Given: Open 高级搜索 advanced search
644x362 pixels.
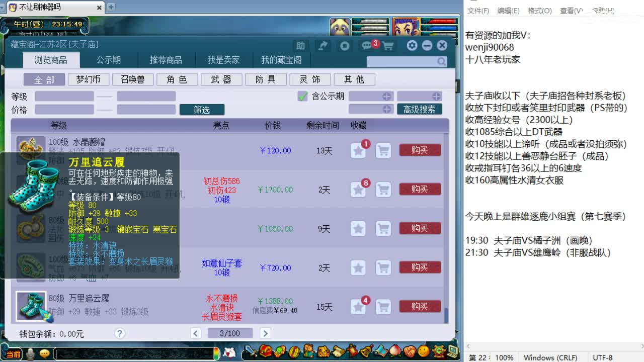Looking at the screenshot, I should click(420, 109).
